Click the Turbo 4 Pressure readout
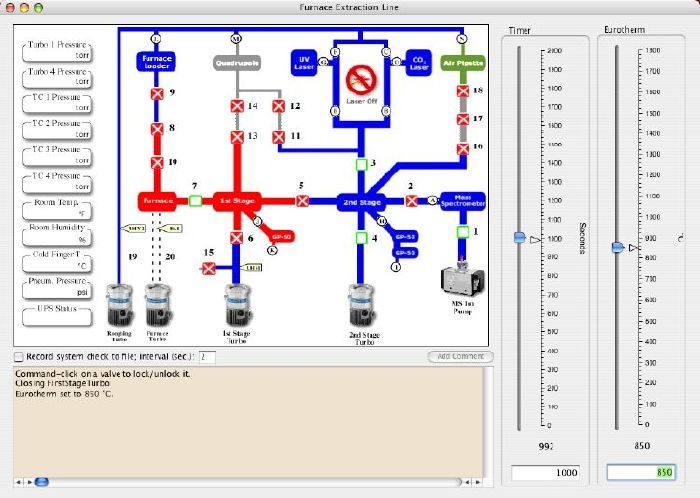Viewport: 700px width, 498px height. coord(57,78)
